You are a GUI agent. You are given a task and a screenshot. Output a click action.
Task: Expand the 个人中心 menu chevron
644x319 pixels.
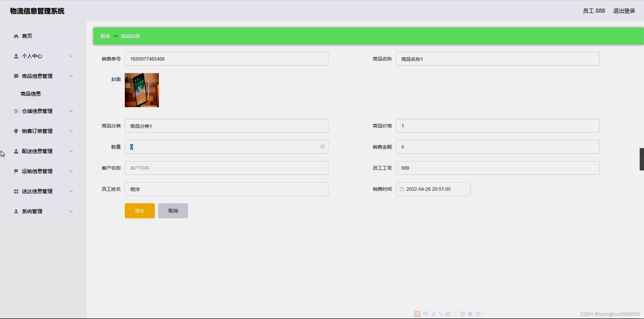(x=71, y=56)
